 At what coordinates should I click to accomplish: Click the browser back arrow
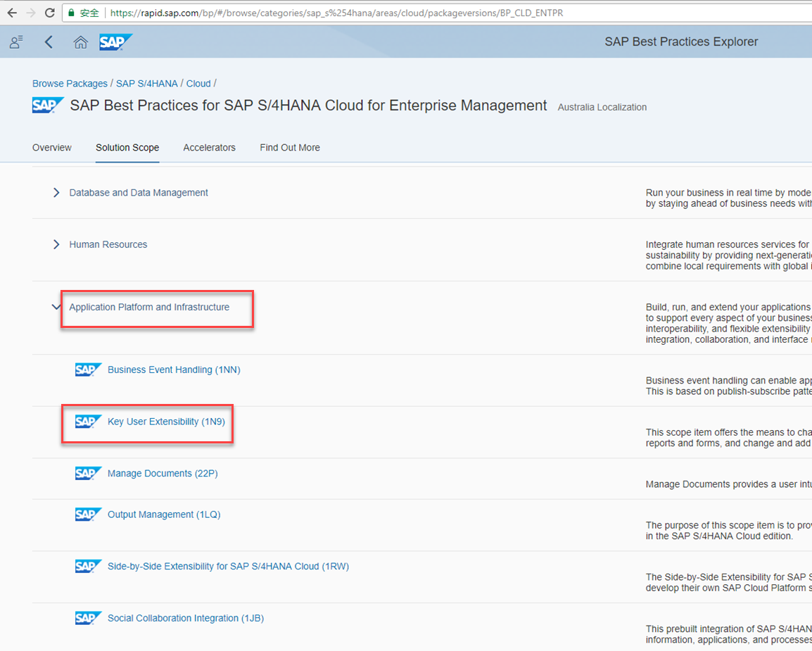(12, 13)
